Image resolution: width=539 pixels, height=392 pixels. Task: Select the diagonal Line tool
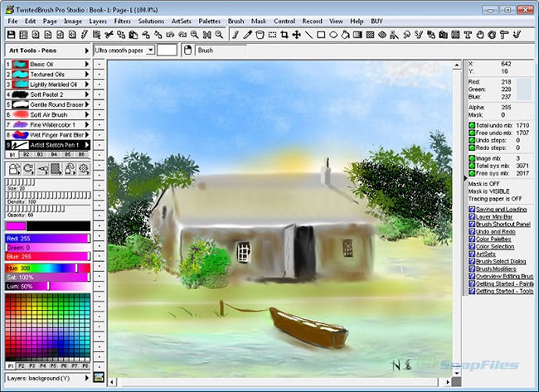[308, 35]
